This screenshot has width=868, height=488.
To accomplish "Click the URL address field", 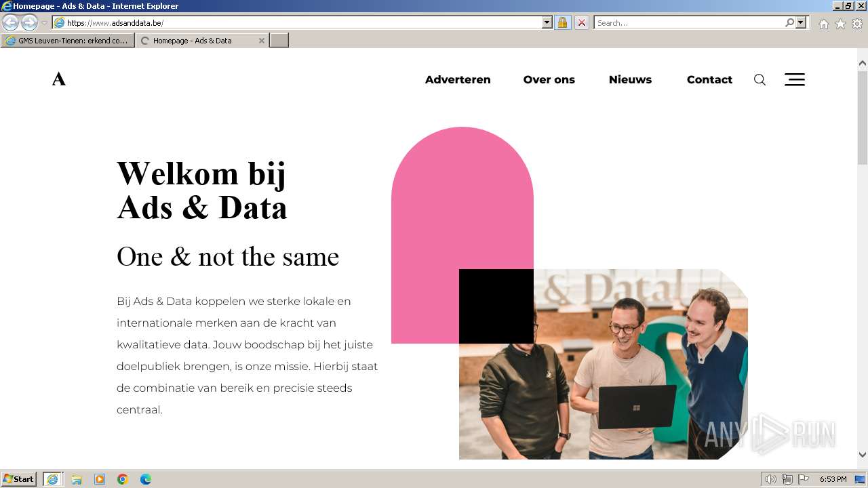I will 302,22.
